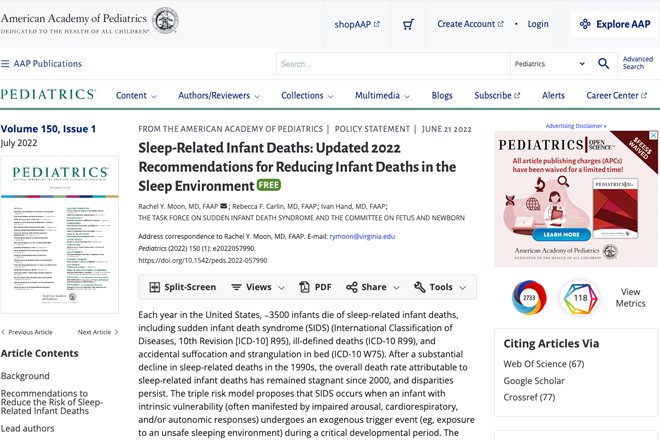Expand the Tools menu
Viewport: 660px width, 440px height.
[440, 287]
